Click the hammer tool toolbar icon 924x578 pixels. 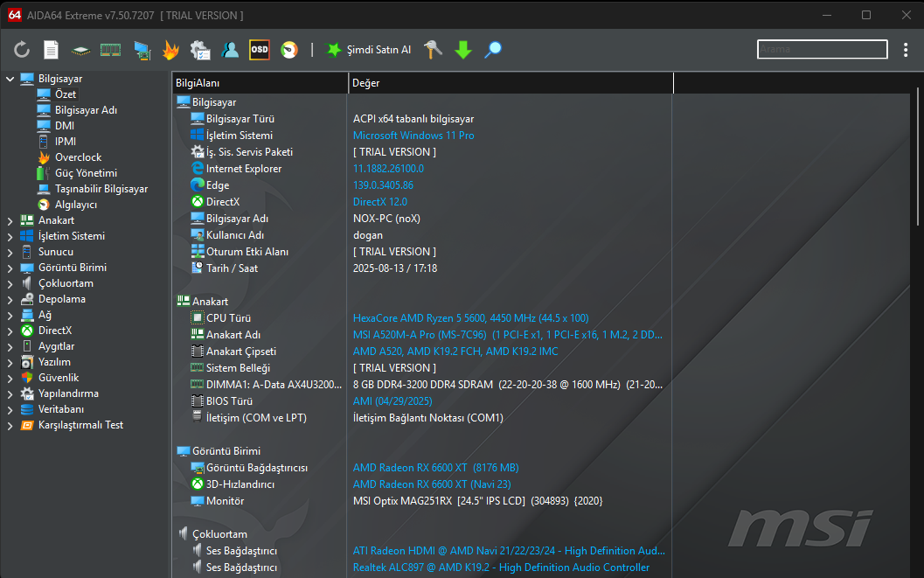pyautogui.click(x=433, y=50)
